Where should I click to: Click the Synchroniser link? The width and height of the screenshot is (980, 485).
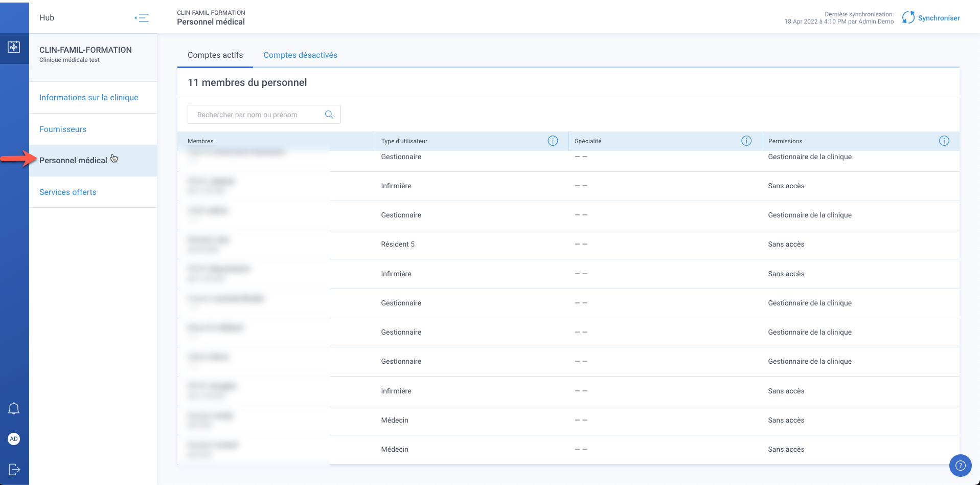coord(939,18)
